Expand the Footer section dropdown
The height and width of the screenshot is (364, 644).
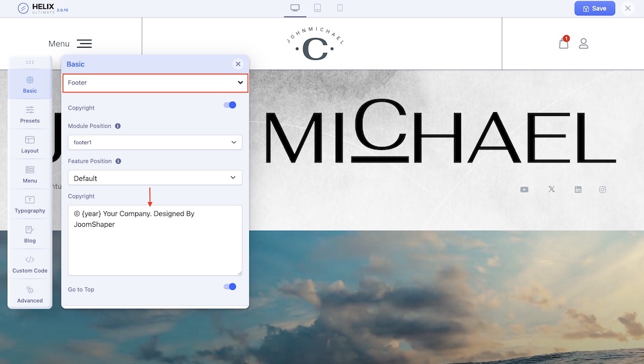pos(155,82)
